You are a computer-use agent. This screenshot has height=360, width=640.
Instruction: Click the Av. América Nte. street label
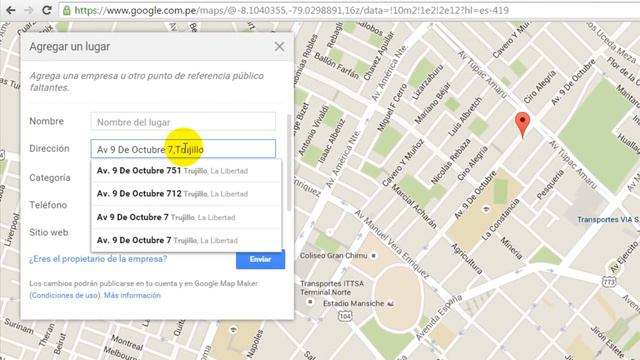[x=390, y=73]
